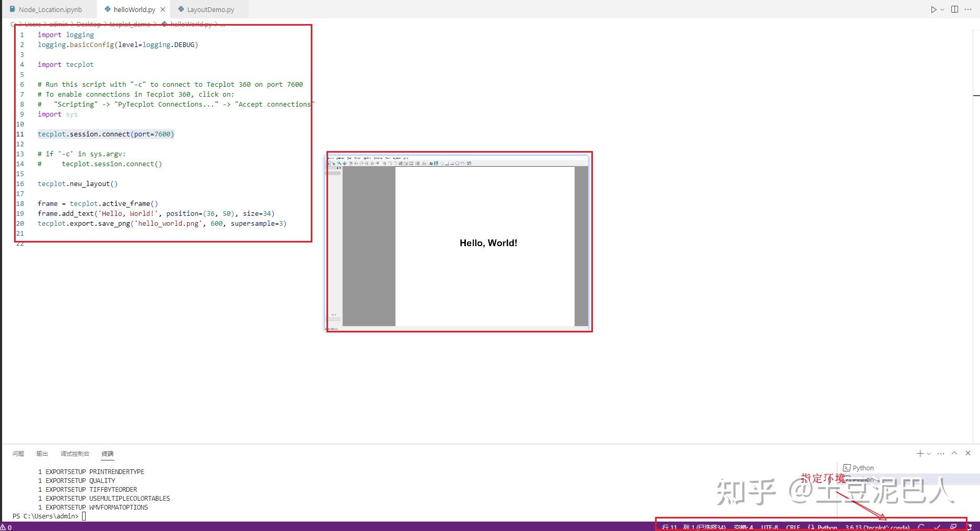Open editor more actions ellipsis menu
Image resolution: width=980 pixels, height=531 pixels.
[968, 9]
